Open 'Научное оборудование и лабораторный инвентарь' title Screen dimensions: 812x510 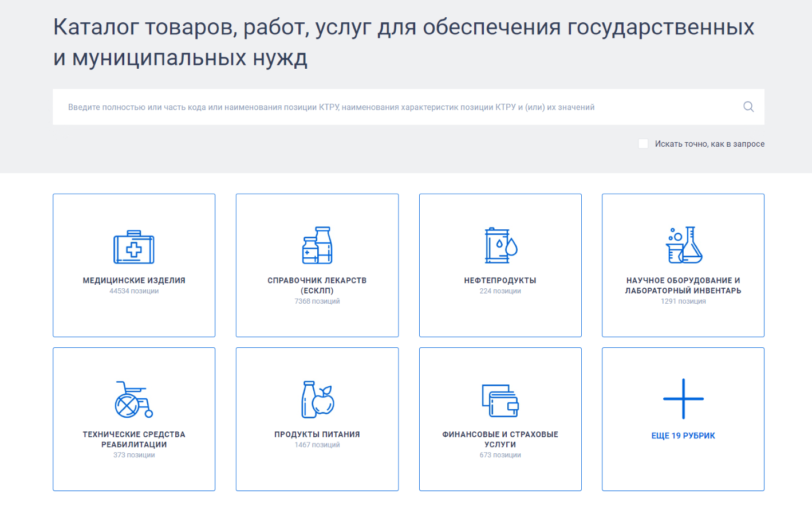pyautogui.click(x=683, y=285)
